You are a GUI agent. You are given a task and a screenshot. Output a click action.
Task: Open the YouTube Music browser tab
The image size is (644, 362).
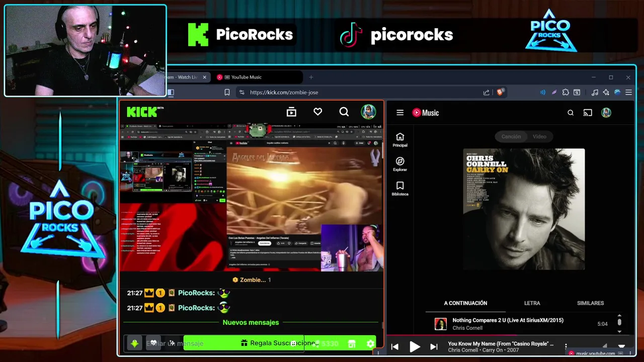click(257, 77)
